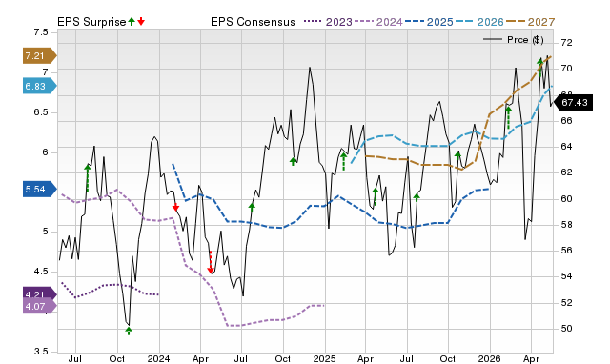610x364 pixels.
Task: Click the 6.5 label on the EPS axis
Action: (41, 112)
